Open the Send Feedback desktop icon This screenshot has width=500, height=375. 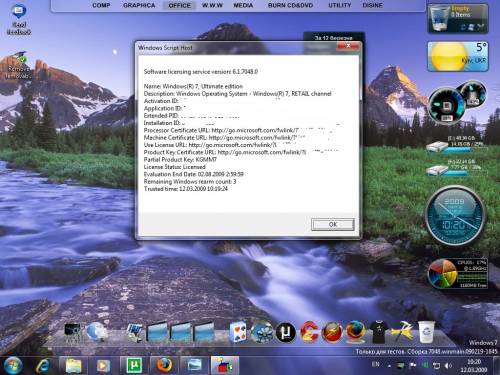pos(19,19)
